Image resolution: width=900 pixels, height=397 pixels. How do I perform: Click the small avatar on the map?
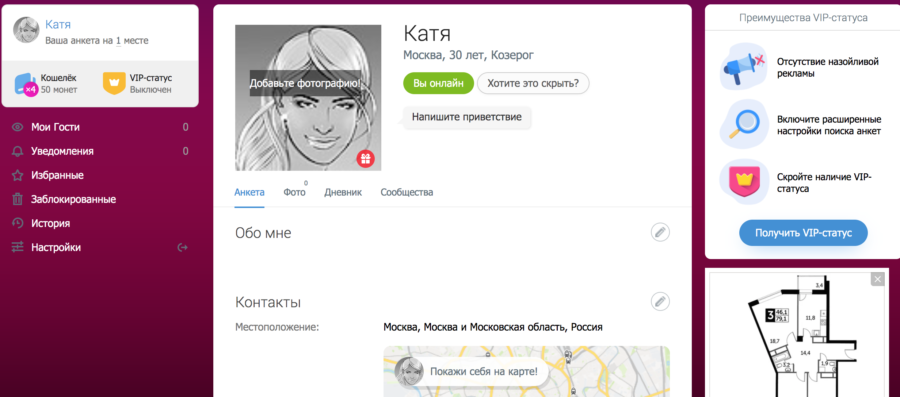(409, 371)
